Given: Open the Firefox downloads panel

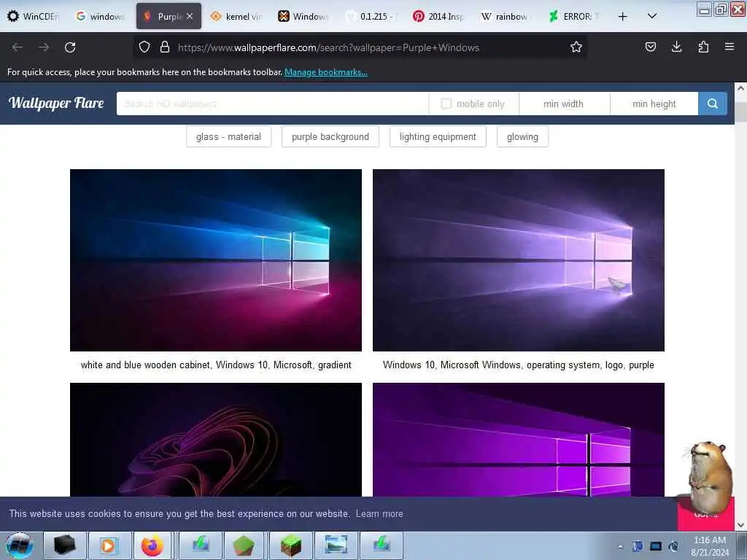Looking at the screenshot, I should point(676,47).
